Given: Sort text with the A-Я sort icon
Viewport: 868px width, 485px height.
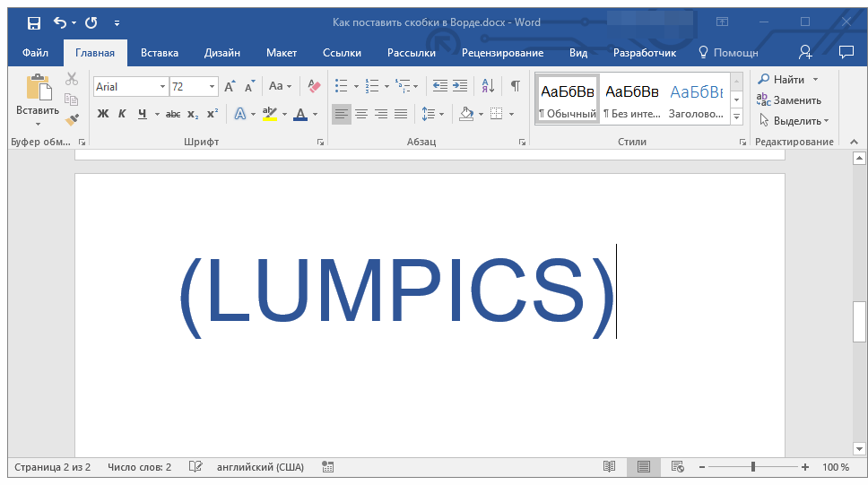Looking at the screenshot, I should pyautogui.click(x=488, y=86).
